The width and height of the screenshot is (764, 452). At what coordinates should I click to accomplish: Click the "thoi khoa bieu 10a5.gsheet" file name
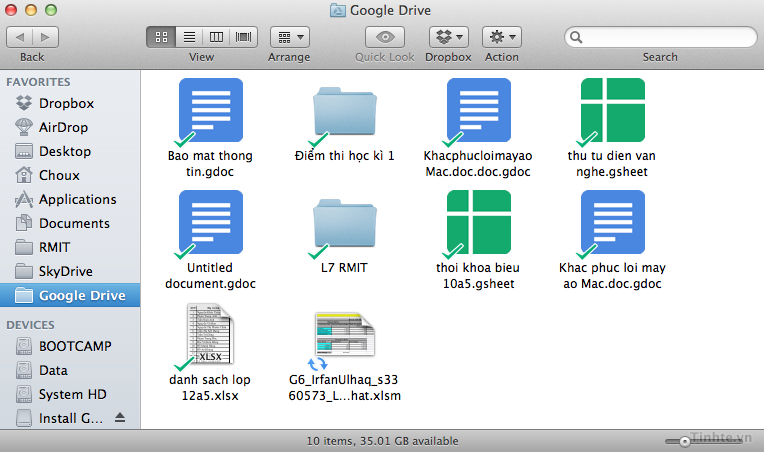pyautogui.click(x=478, y=276)
